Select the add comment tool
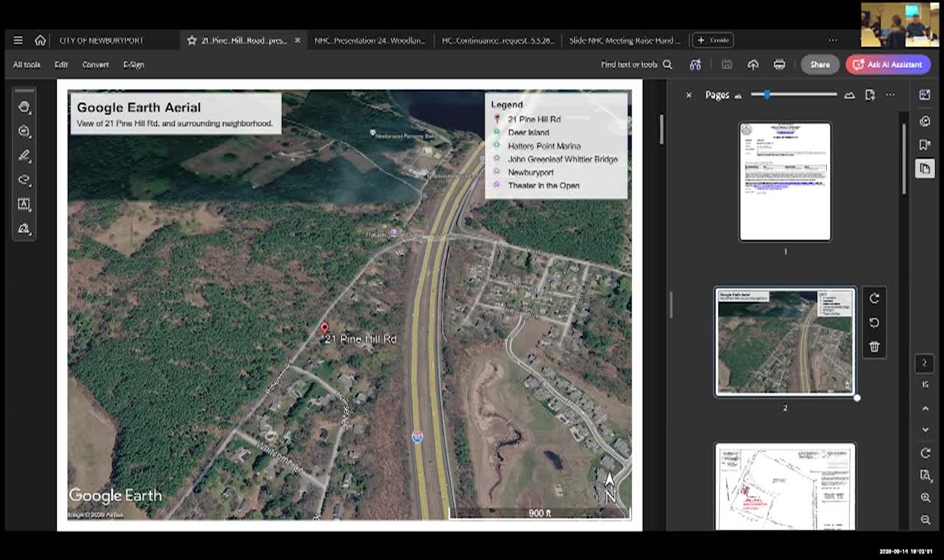 [24, 131]
